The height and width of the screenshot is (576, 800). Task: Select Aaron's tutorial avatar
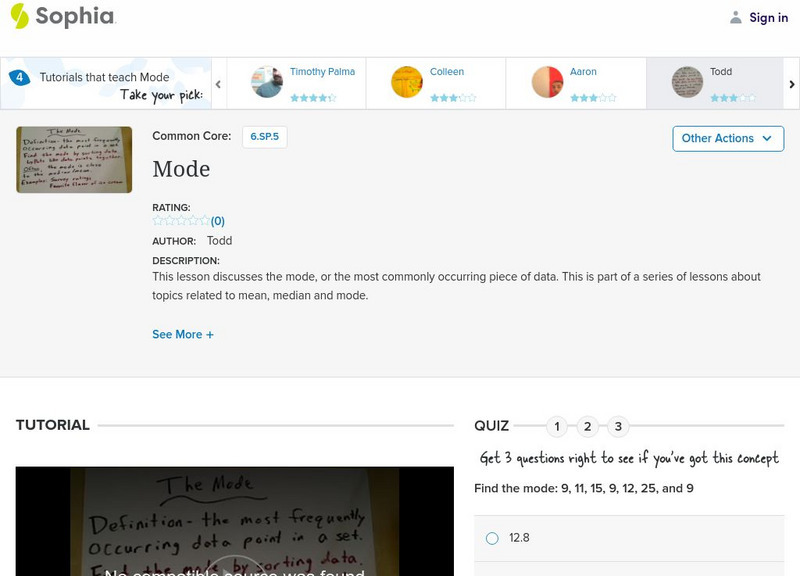(x=547, y=82)
